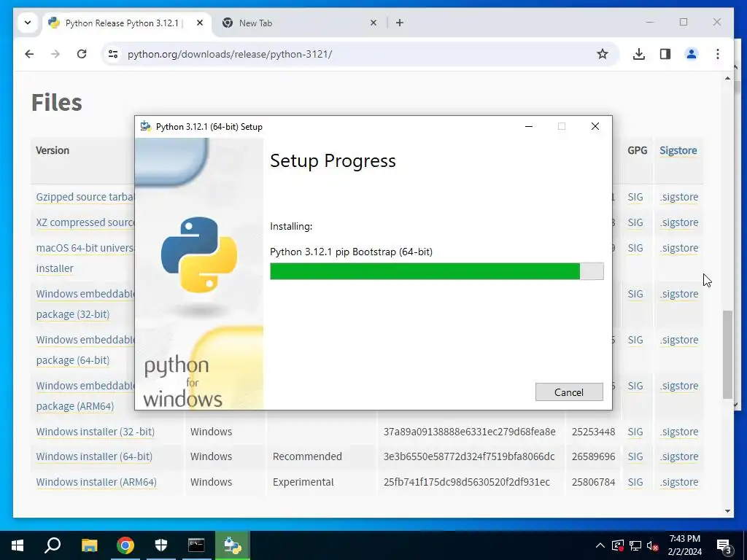
Task: Click the Python pip Bootstrap install progress bar
Action: coord(436,271)
